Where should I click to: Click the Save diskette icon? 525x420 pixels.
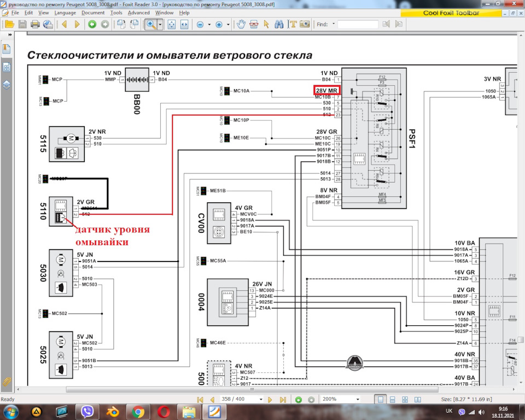[x=22, y=24]
